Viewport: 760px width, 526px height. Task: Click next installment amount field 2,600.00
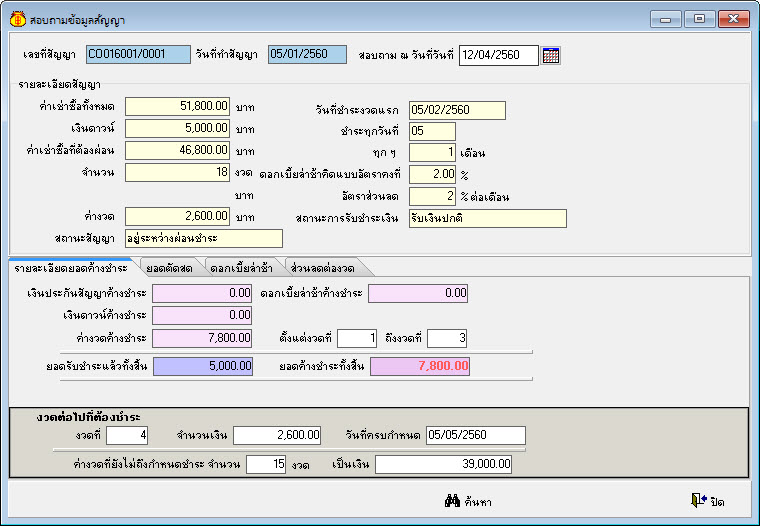point(277,435)
